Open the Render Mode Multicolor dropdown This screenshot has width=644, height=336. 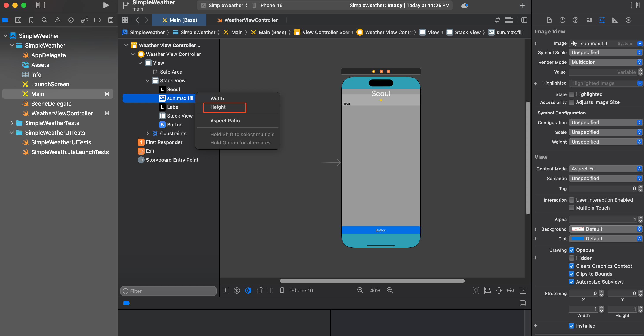[605, 62]
